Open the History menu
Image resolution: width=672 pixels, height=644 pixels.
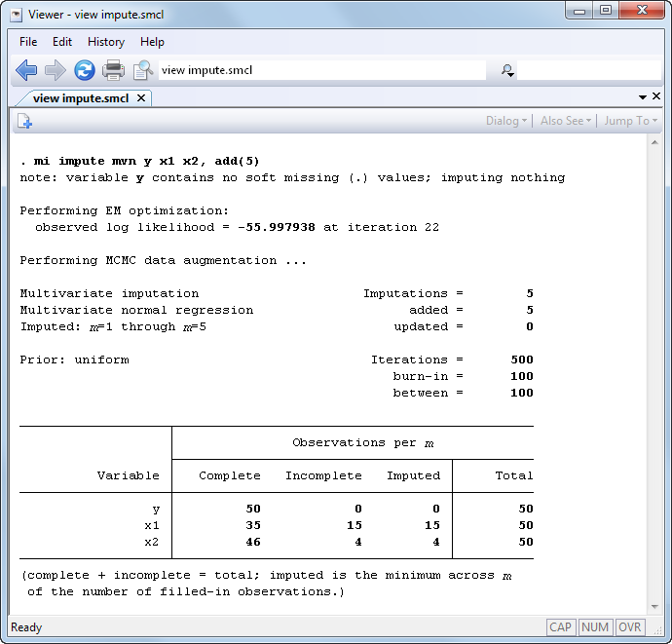(105, 42)
